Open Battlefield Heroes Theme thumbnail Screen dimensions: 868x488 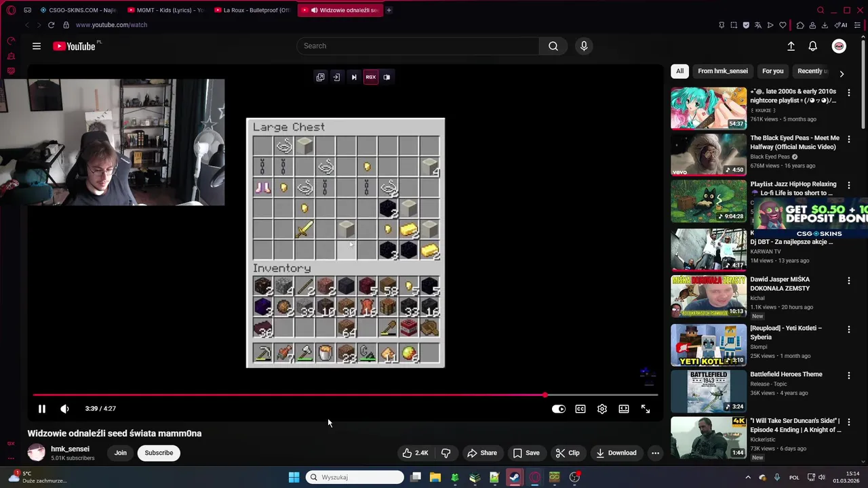[709, 391]
